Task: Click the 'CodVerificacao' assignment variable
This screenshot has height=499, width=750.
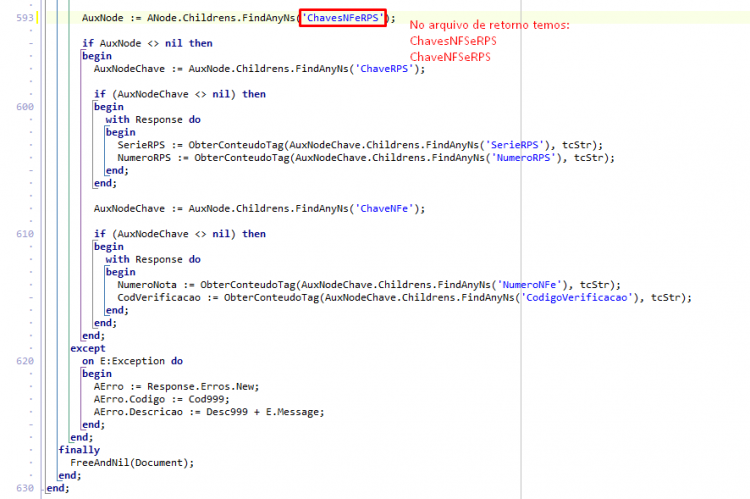Action: 159,298
